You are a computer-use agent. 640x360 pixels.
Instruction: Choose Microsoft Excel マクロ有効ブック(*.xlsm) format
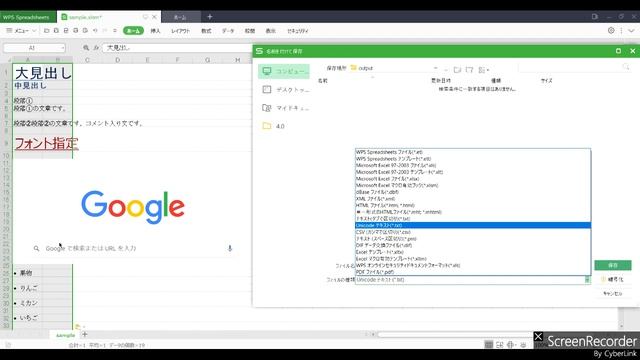(x=473, y=185)
